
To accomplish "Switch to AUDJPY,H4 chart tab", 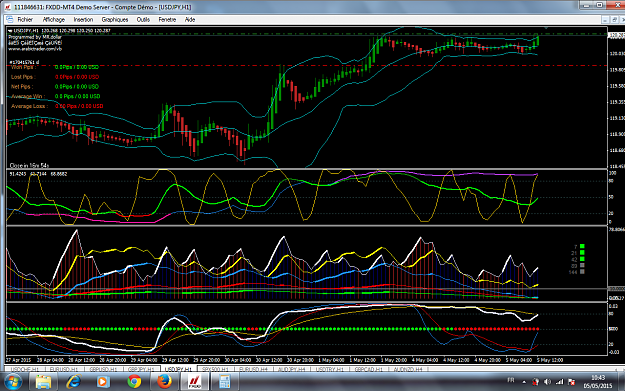I will tap(292, 369).
